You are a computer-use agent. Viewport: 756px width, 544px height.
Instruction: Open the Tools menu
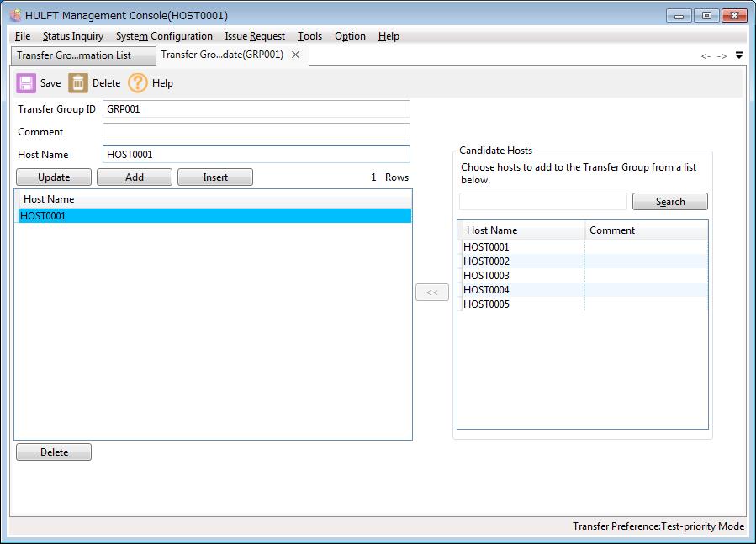click(x=309, y=36)
